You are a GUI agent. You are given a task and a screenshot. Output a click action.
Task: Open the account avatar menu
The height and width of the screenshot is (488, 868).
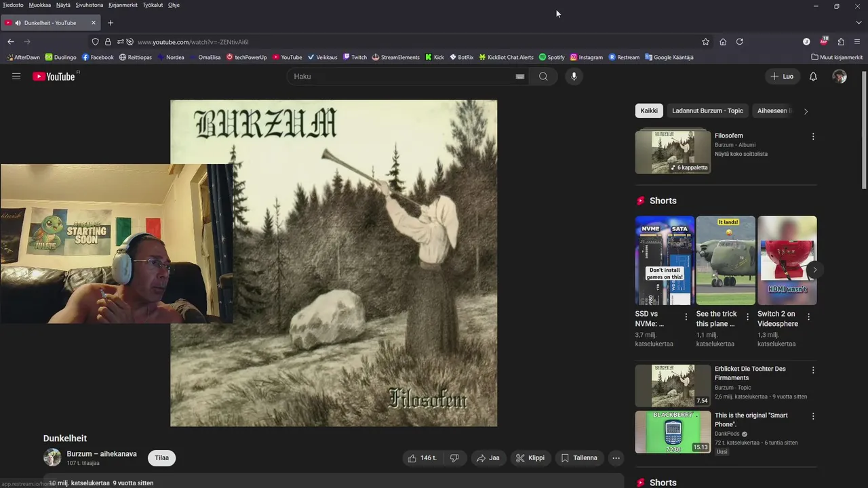pyautogui.click(x=840, y=77)
